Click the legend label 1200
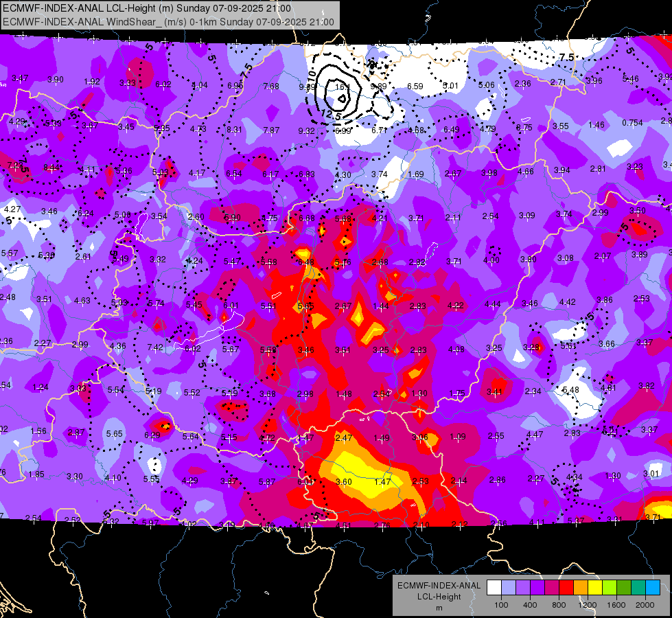Image resolution: width=672 pixels, height=618 pixels. click(587, 605)
